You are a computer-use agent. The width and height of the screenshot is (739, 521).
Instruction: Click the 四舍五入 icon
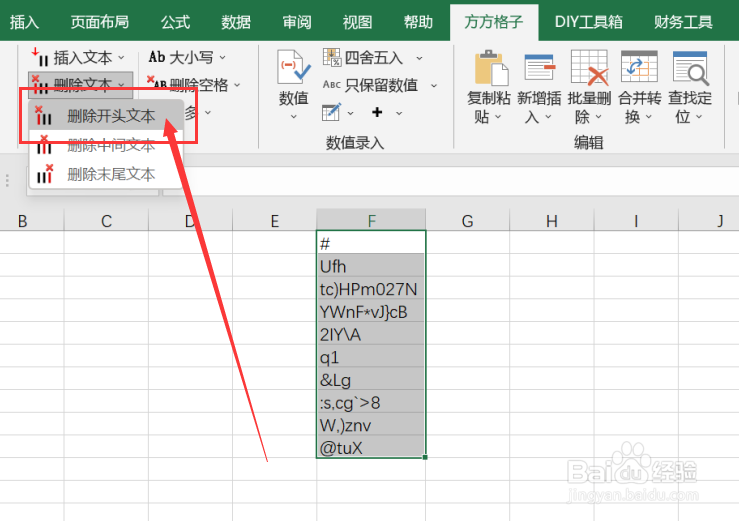coord(332,57)
